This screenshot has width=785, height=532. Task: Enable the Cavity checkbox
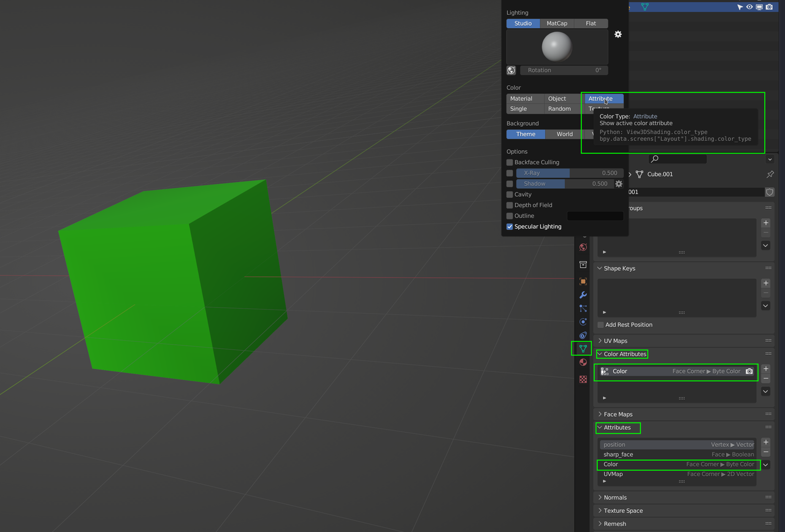pyautogui.click(x=510, y=194)
